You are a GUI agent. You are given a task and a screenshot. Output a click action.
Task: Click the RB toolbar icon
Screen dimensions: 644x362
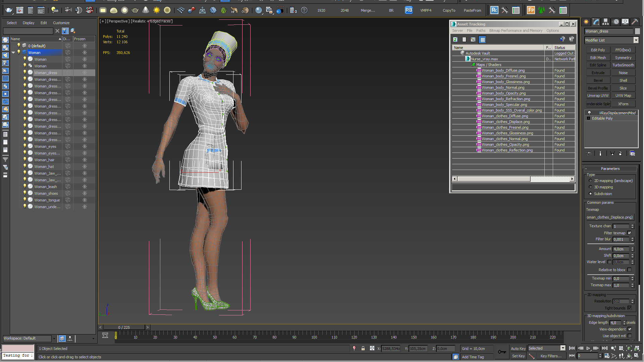409,10
